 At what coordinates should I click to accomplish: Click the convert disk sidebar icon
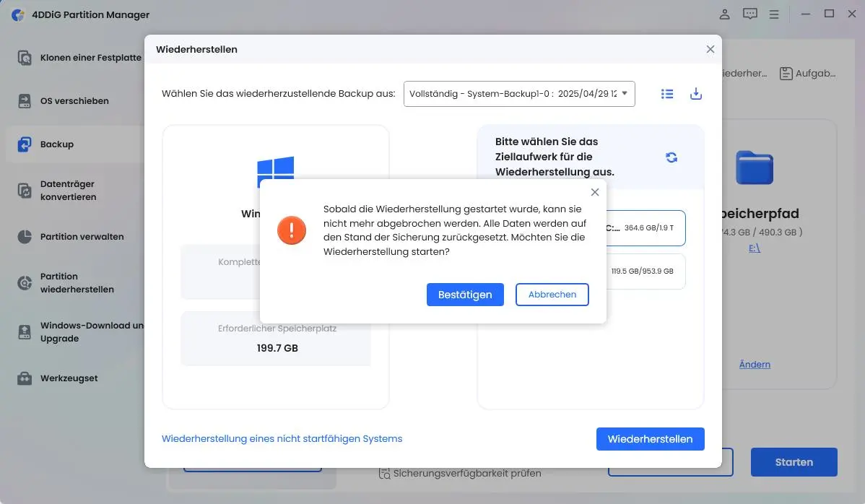(25, 190)
